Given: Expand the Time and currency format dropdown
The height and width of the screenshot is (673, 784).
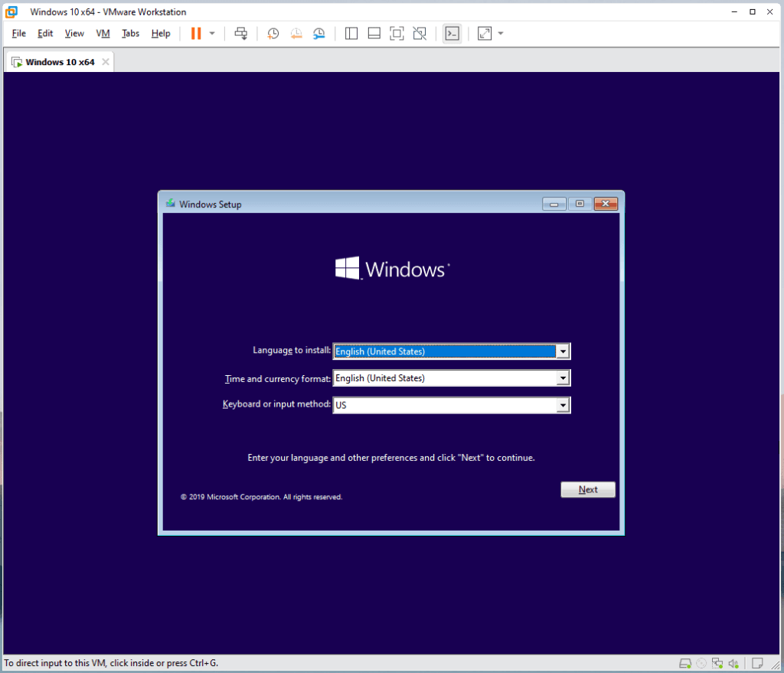Looking at the screenshot, I should 563,378.
